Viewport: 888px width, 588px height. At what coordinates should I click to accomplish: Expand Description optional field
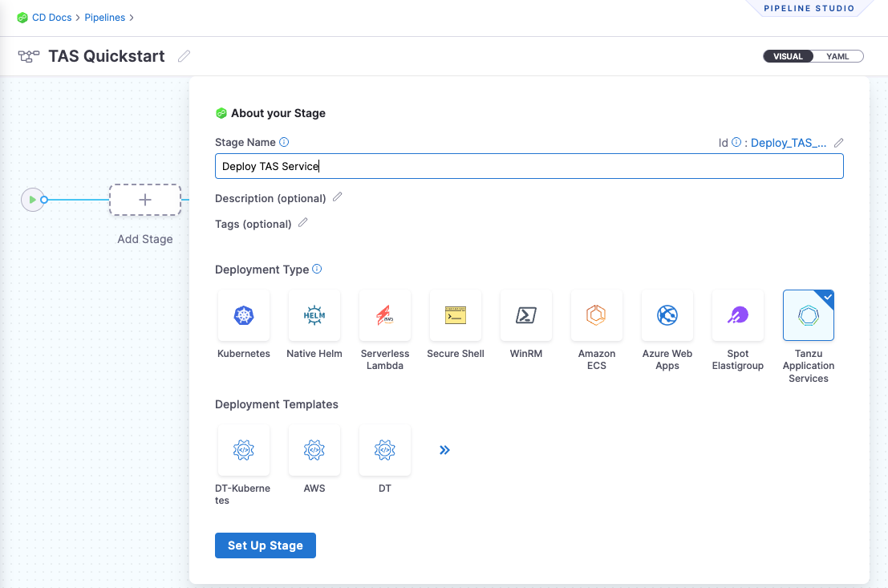pyautogui.click(x=338, y=197)
